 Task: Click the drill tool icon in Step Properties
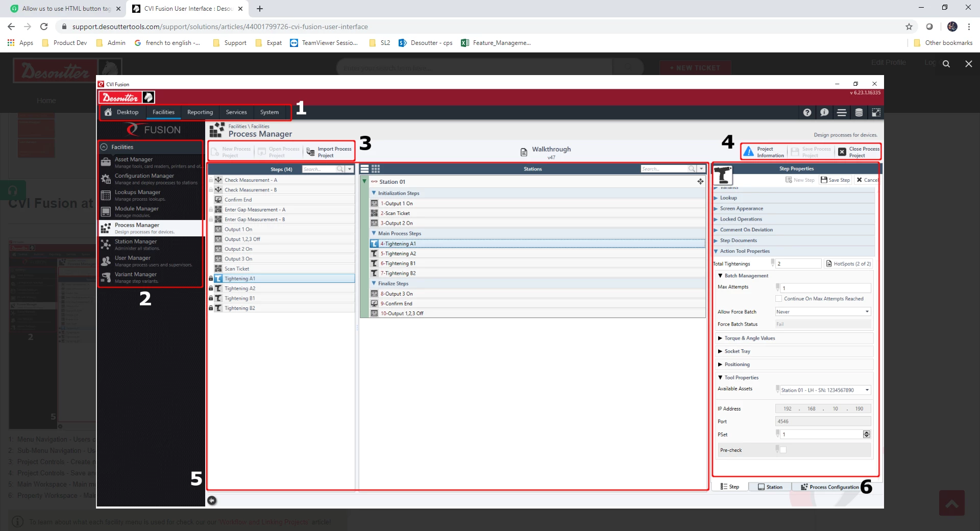click(x=723, y=176)
